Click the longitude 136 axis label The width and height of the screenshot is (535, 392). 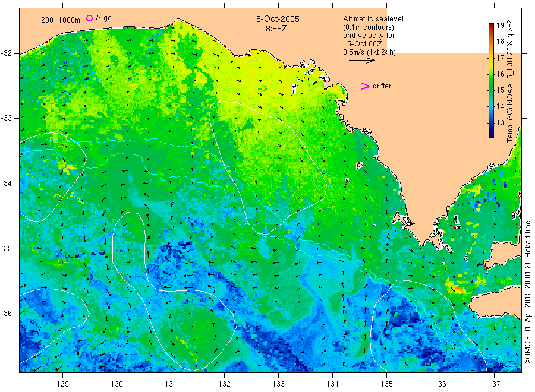[440, 384]
